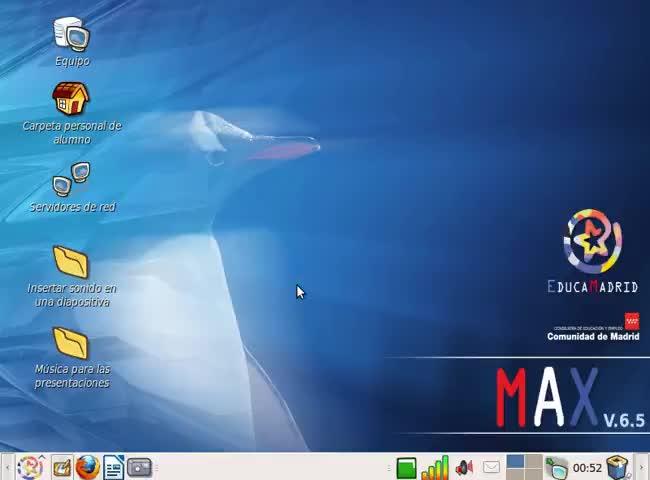Click the muted volume speaker icon

point(464,467)
